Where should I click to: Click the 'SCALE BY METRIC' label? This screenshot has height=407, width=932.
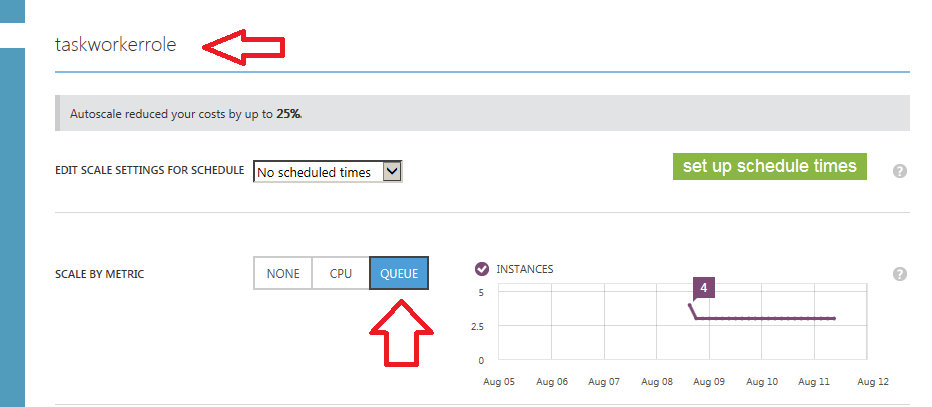coord(99,274)
